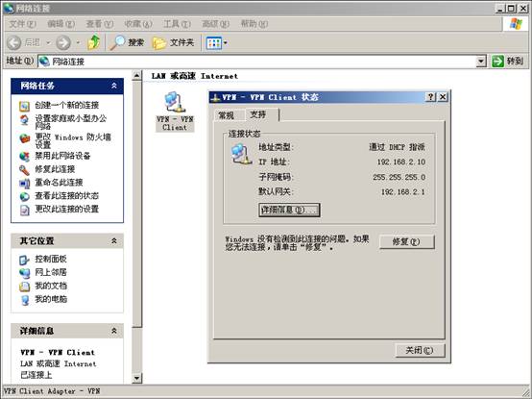The image size is (532, 399).
Task: Collapse the 详细信息 panel
Action: coord(114,331)
